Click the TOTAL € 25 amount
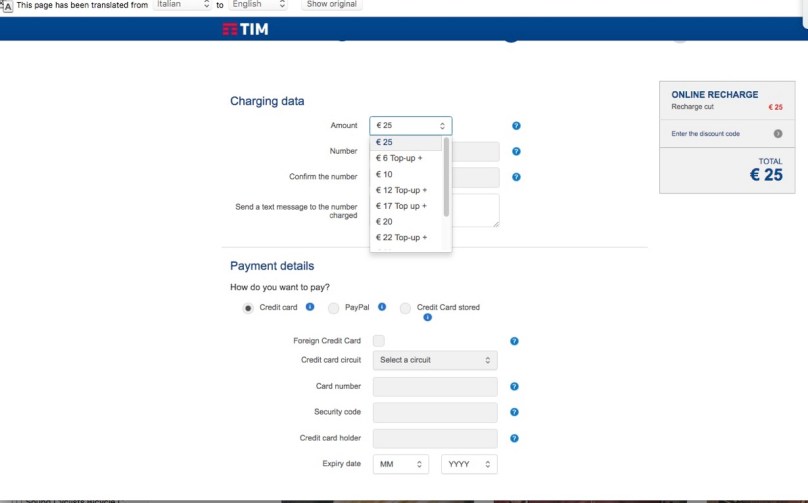 click(766, 175)
